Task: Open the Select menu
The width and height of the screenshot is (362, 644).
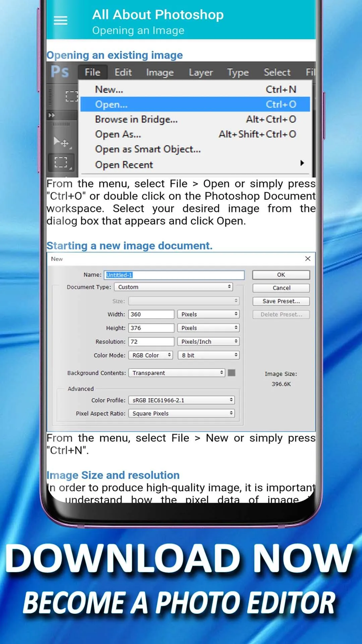Action: click(277, 72)
